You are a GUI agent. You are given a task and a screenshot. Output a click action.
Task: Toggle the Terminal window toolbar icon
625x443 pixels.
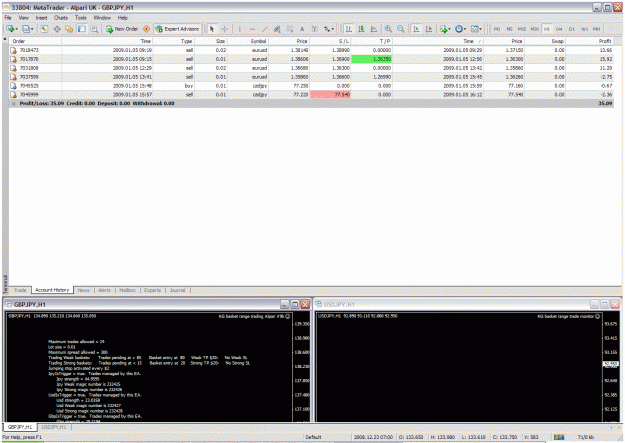pyautogui.click(x=82, y=29)
